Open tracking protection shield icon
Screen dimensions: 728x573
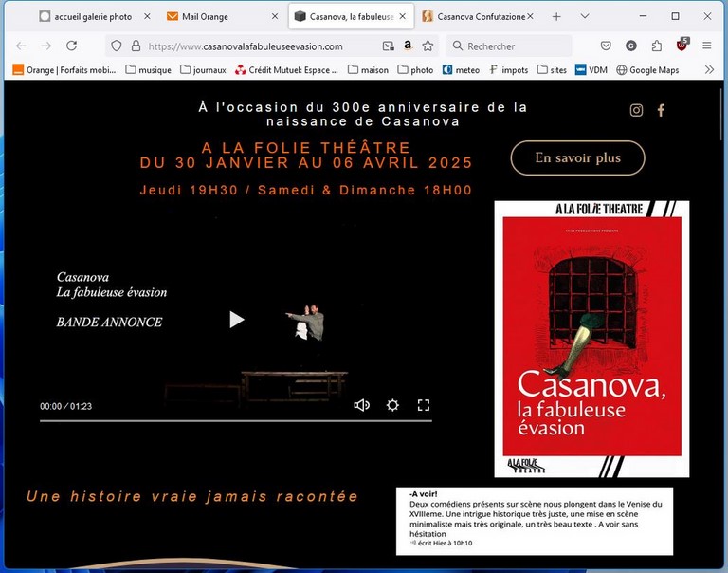click(116, 46)
